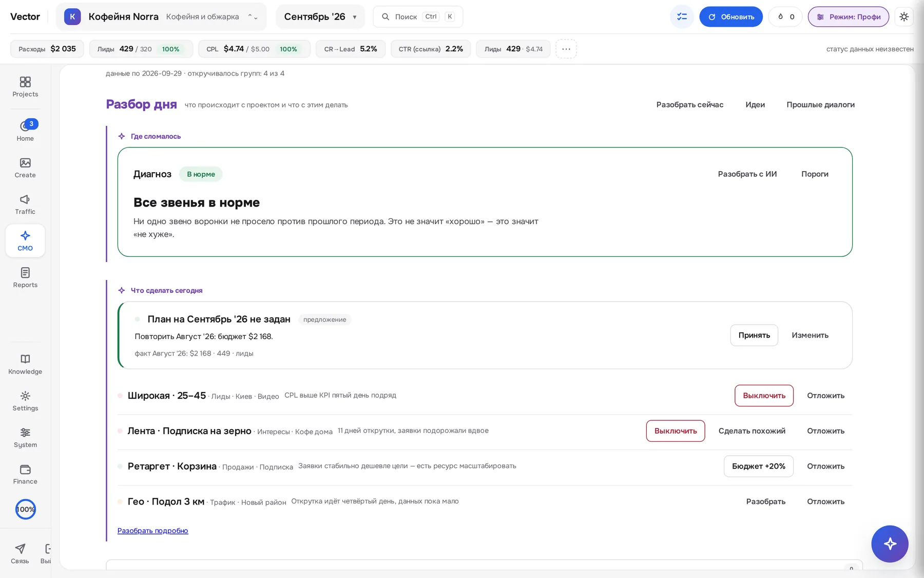924x578 pixels.
Task: Open the Прошлые диалоги tab
Action: click(x=820, y=105)
